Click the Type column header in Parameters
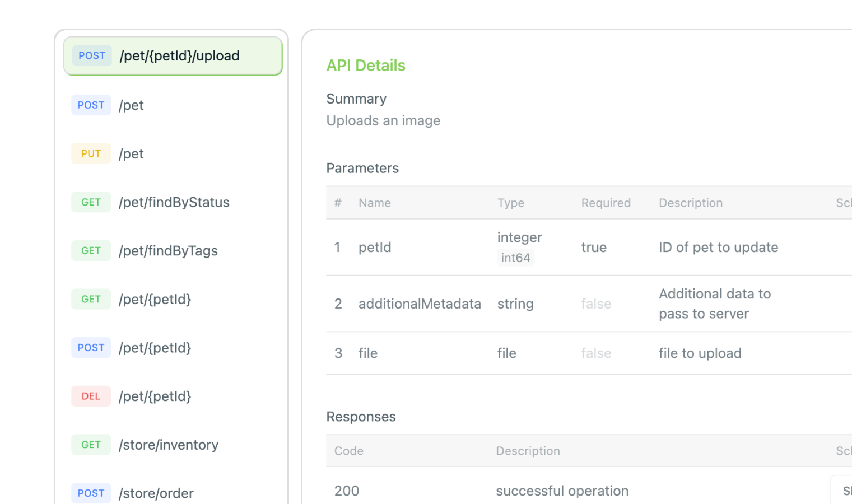Screen dimensions: 852x504 tap(511, 203)
